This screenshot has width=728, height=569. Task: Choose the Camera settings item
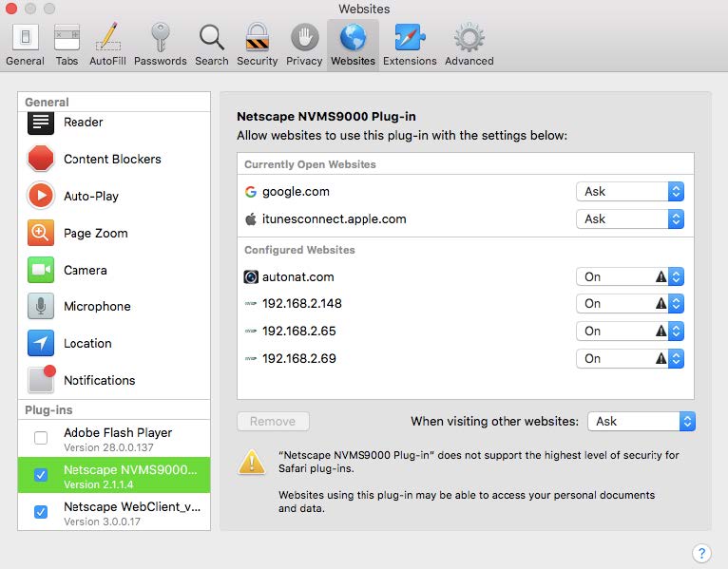[x=85, y=270]
